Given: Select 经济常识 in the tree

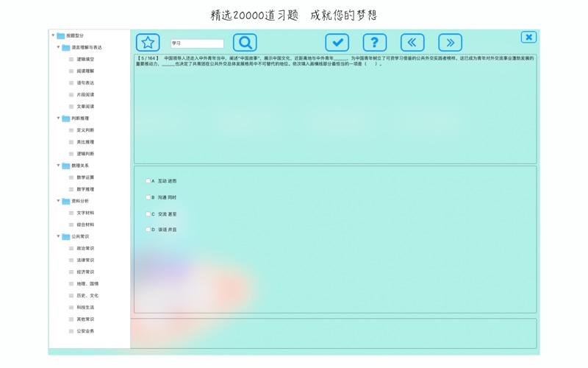Looking at the screenshot, I should coord(85,272).
